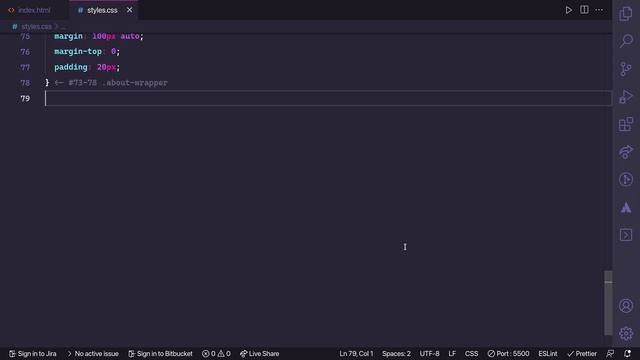Open the Live Share activity icon

click(x=626, y=152)
